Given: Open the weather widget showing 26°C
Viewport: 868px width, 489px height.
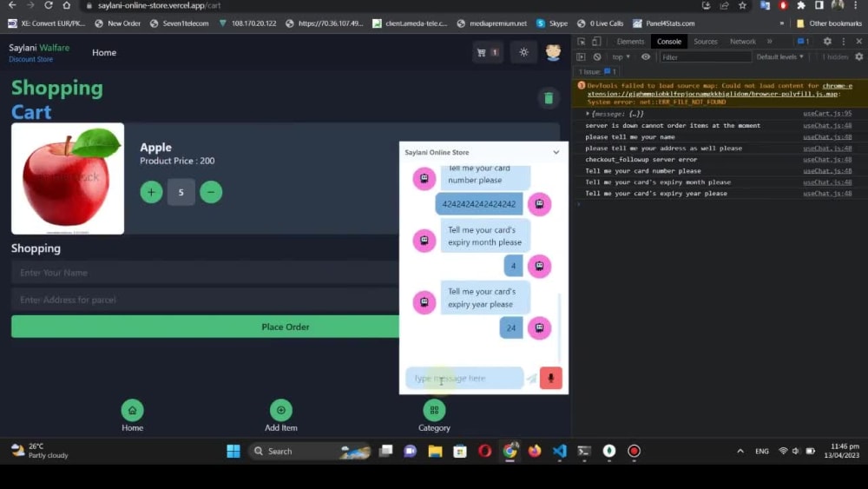Looking at the screenshot, I should (40, 451).
